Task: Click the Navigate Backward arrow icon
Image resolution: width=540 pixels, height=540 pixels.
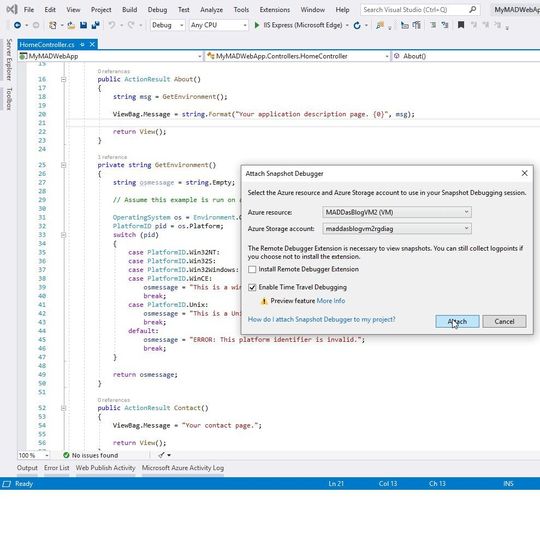Action: [x=17, y=25]
